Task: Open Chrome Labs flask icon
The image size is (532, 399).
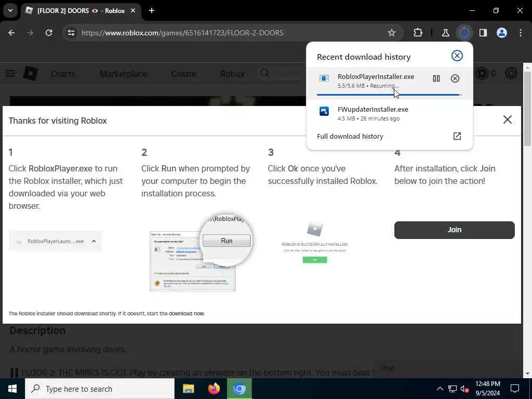Action: pos(445,33)
